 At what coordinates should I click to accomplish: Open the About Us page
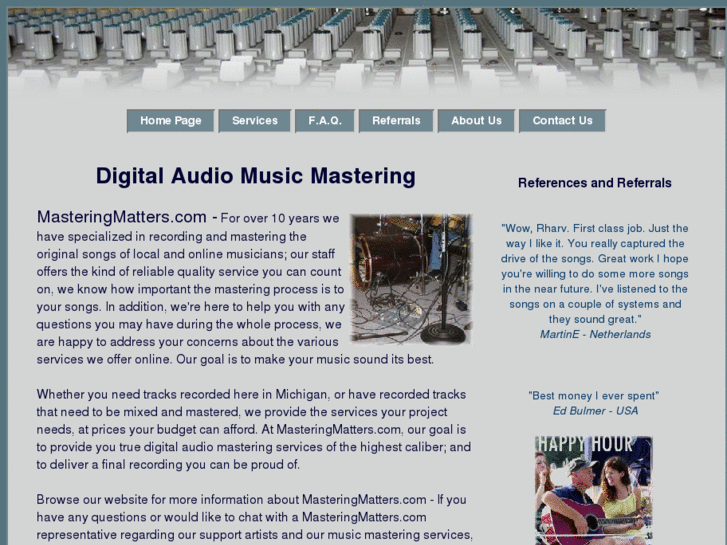click(476, 121)
